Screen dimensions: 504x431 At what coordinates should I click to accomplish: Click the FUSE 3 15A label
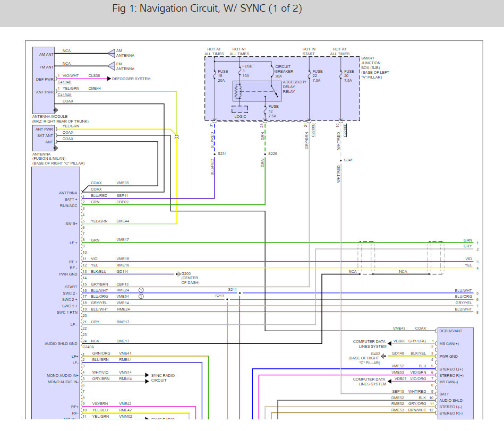tap(247, 71)
